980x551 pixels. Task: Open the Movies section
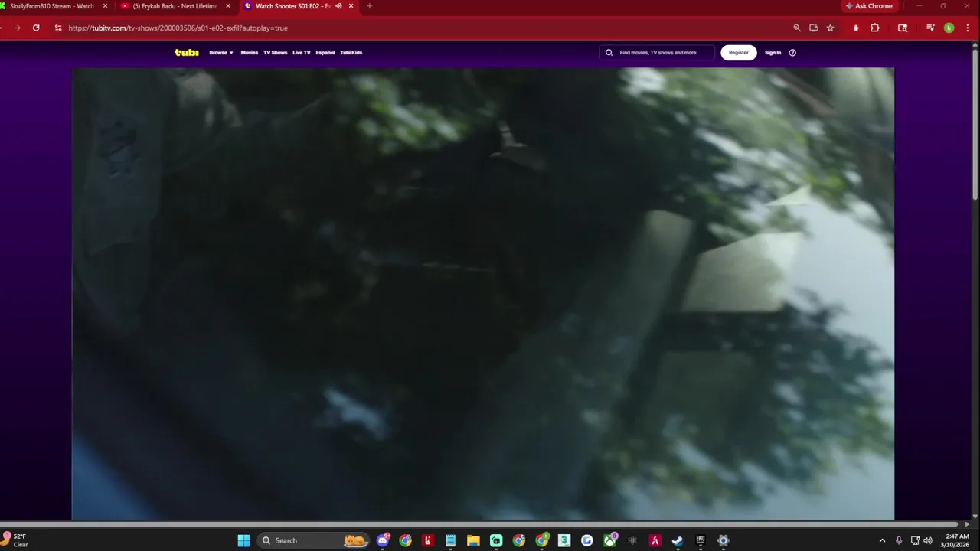coord(250,53)
